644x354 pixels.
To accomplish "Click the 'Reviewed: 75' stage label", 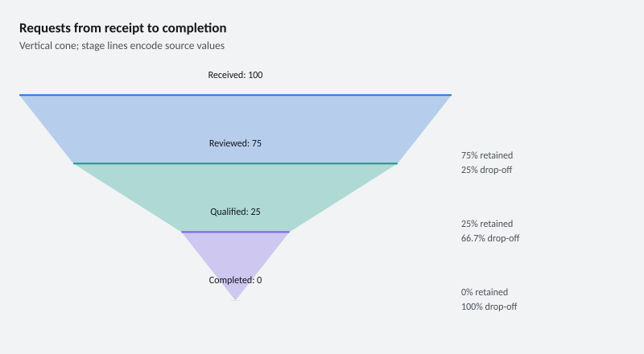I will click(x=235, y=143).
